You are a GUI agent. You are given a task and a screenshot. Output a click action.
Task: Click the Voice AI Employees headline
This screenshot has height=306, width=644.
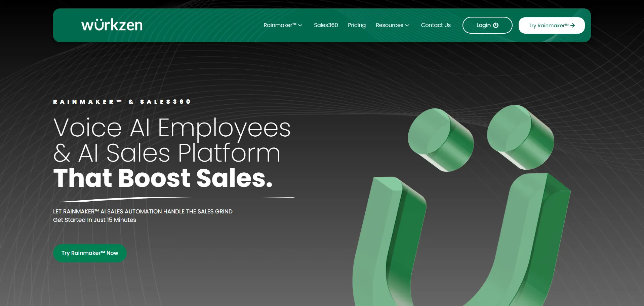coord(172,129)
